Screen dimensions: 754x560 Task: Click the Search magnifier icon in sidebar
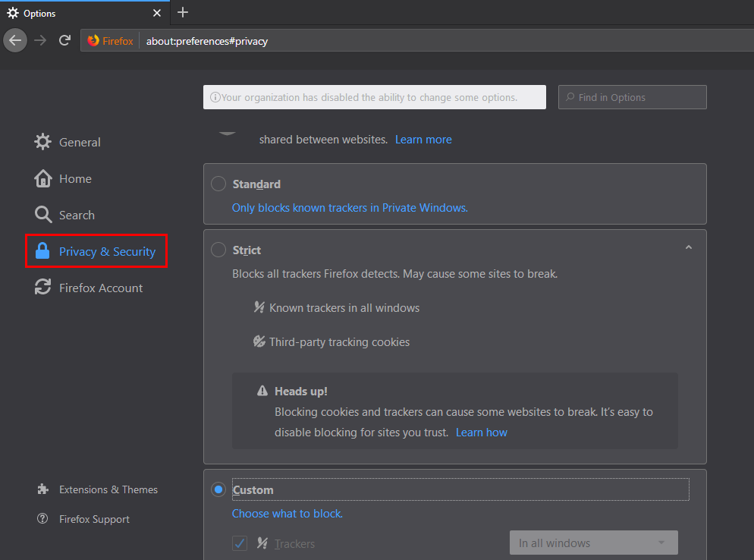pos(42,215)
